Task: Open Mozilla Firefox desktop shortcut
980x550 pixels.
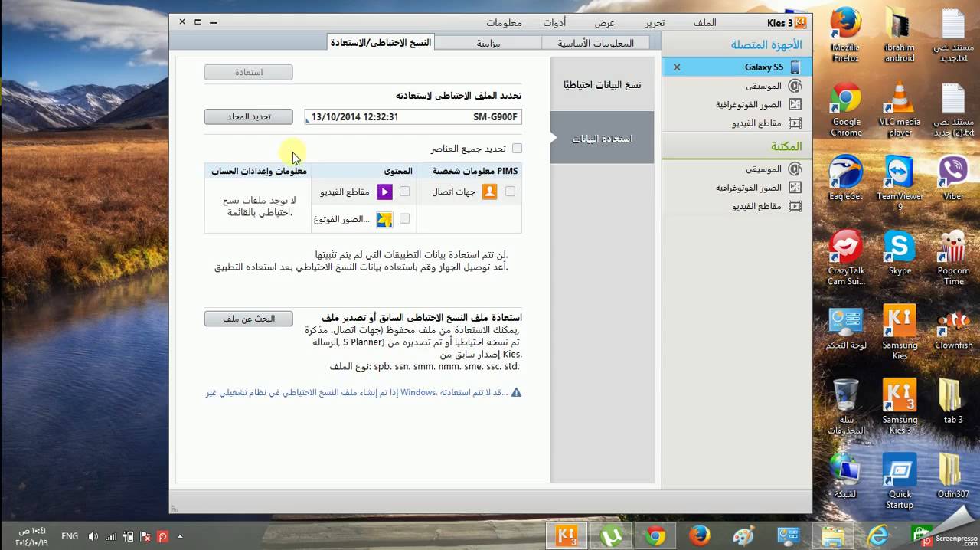Action: coord(846,35)
